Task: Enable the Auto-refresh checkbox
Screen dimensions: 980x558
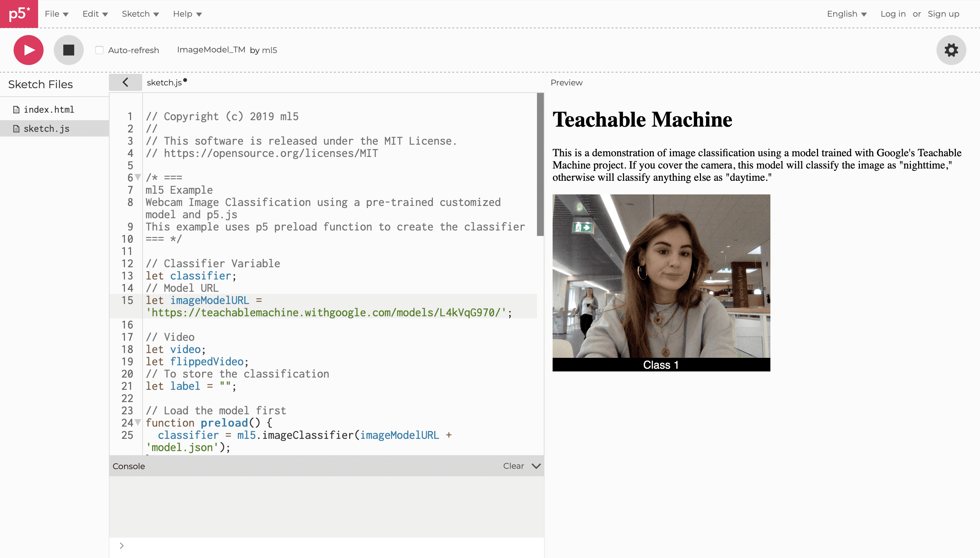Action: [x=99, y=50]
